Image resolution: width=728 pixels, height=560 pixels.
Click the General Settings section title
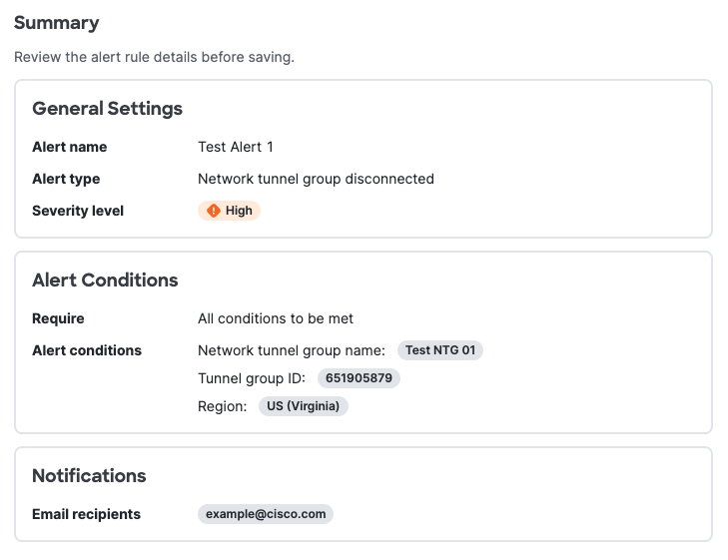[107, 109]
